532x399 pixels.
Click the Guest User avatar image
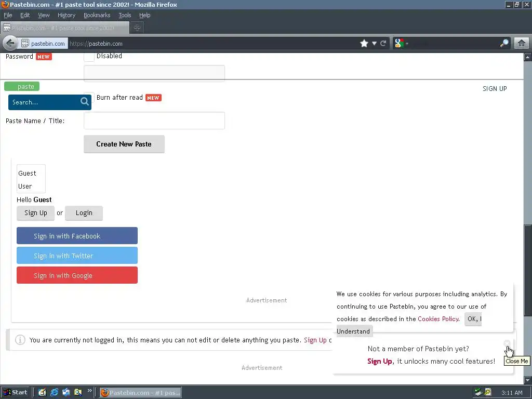pos(31,179)
